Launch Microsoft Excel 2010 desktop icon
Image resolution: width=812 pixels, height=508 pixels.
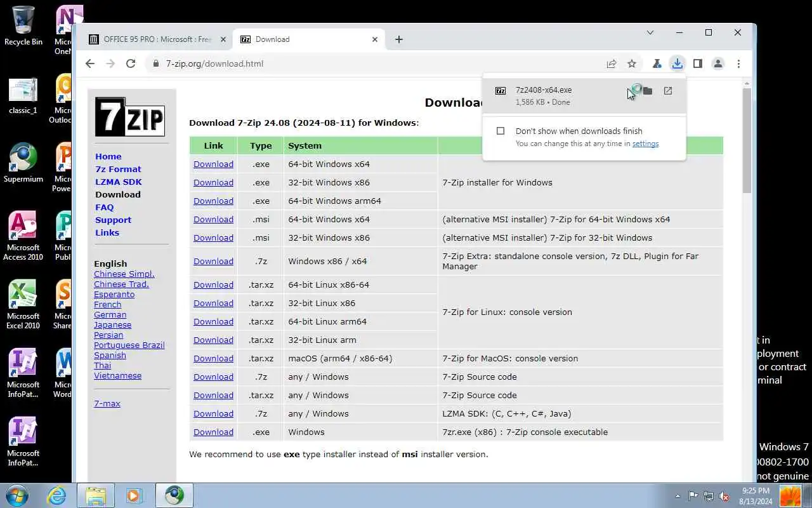[x=23, y=305]
